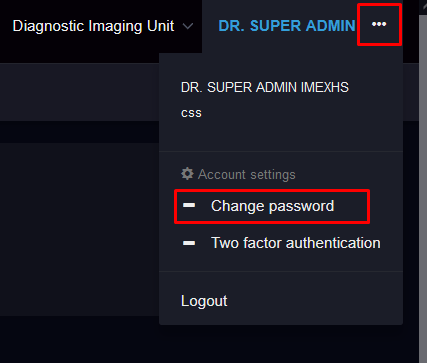Viewport: 427px width, 363px height.
Task: Open Two factor authentication settings
Action: pyautogui.click(x=281, y=243)
